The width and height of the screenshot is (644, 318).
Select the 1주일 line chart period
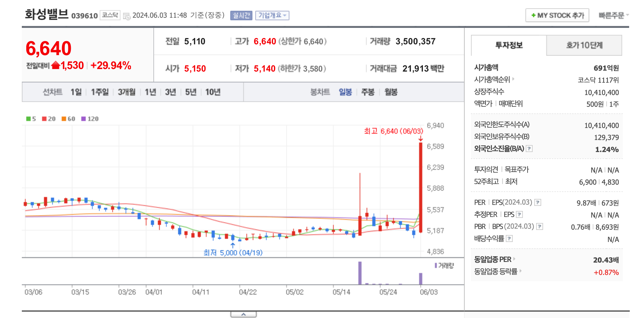tap(100, 92)
